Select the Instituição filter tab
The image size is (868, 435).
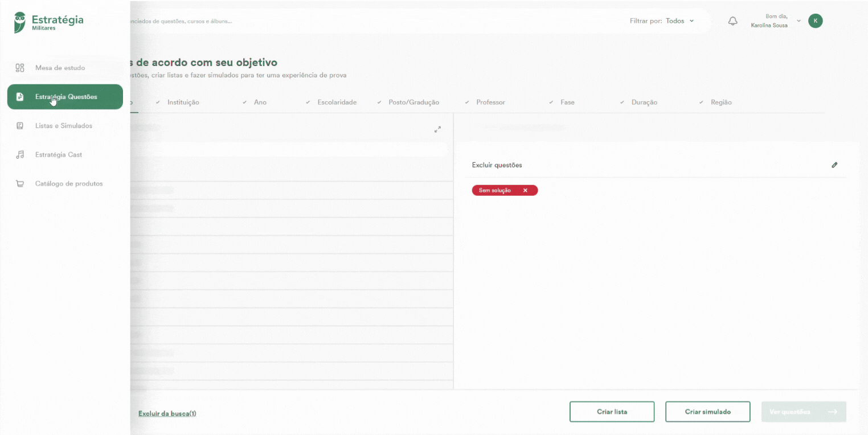183,102
